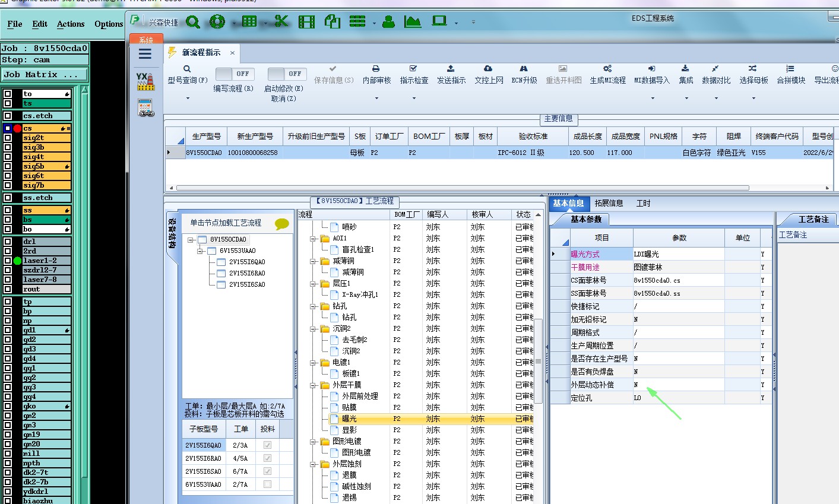Click the 数据对比 button
This screenshot has width=839, height=504.
(x=716, y=75)
